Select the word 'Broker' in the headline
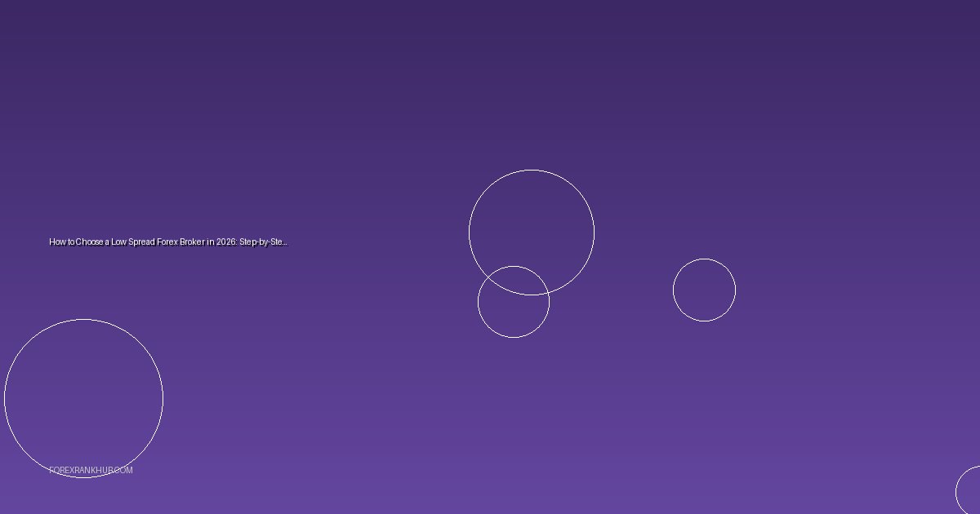Screen dimensions: 980x514 coord(194,242)
